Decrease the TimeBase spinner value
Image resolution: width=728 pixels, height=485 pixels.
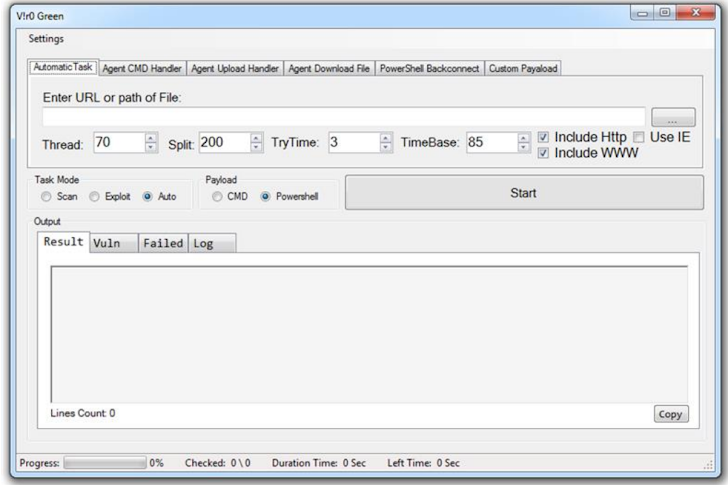tap(524, 148)
